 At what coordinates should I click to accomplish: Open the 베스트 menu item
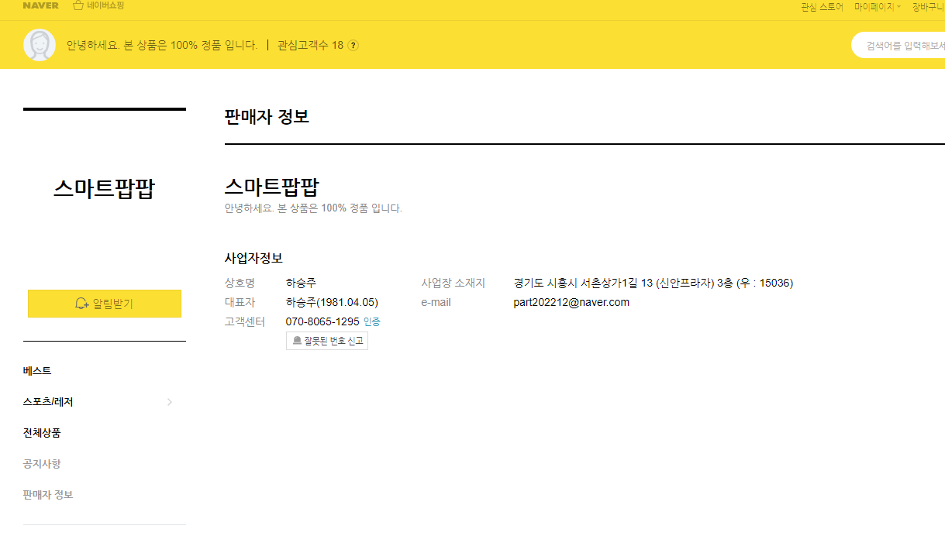click(x=37, y=371)
